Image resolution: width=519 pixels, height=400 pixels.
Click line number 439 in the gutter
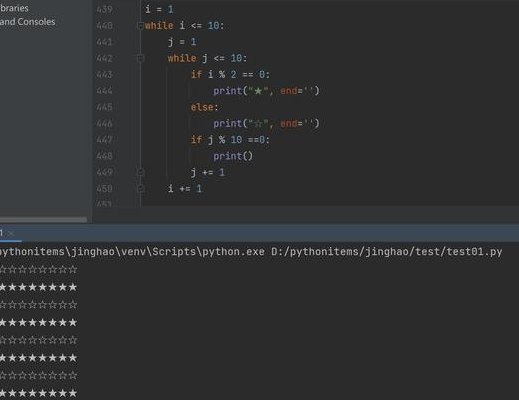pos(104,9)
